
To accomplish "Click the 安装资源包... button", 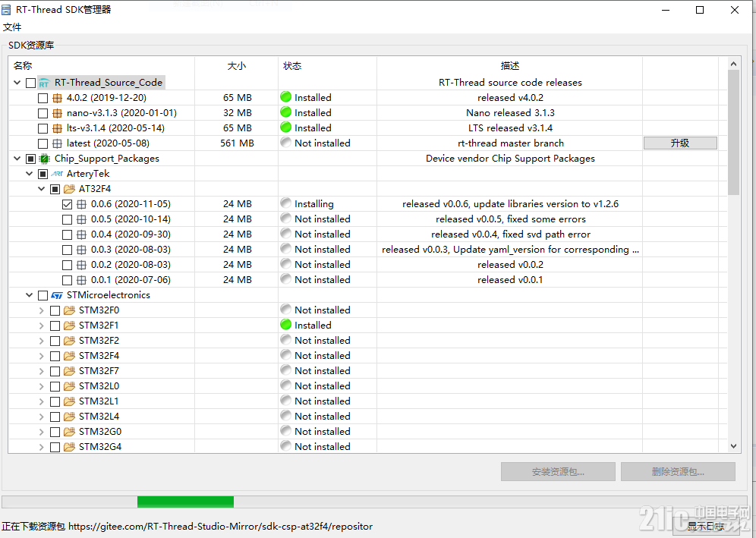I will pos(558,472).
